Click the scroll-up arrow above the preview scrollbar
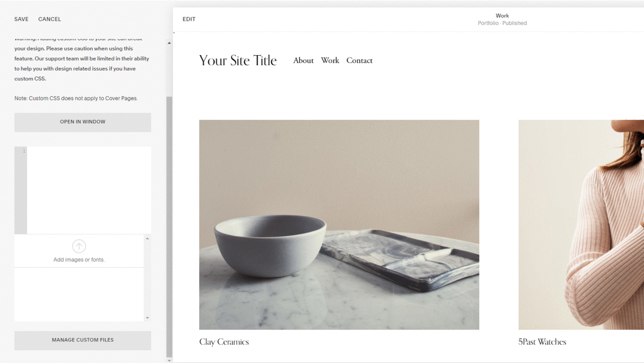Image resolution: width=644 pixels, height=363 pixels. click(169, 42)
